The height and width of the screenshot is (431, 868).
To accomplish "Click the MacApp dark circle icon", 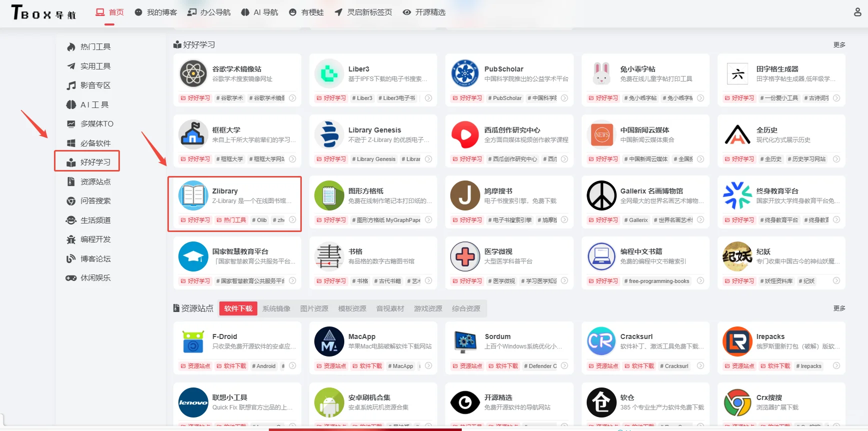I will 329,341.
